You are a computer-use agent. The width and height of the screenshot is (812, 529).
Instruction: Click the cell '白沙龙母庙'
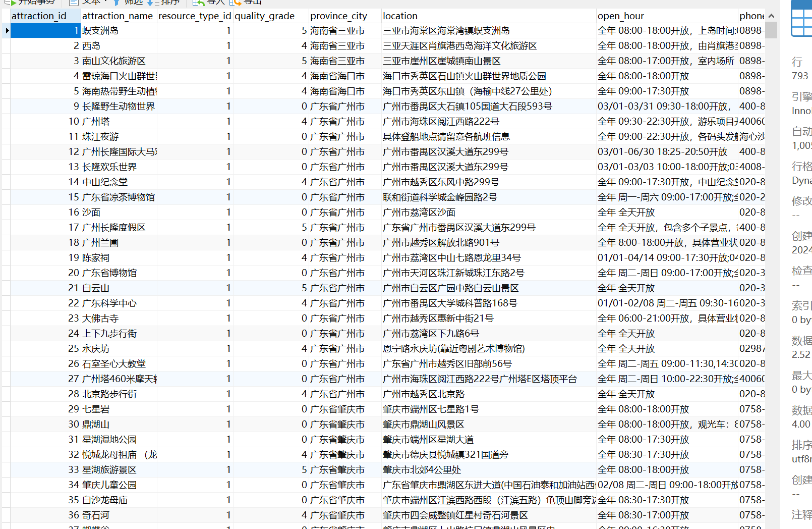click(x=119, y=500)
